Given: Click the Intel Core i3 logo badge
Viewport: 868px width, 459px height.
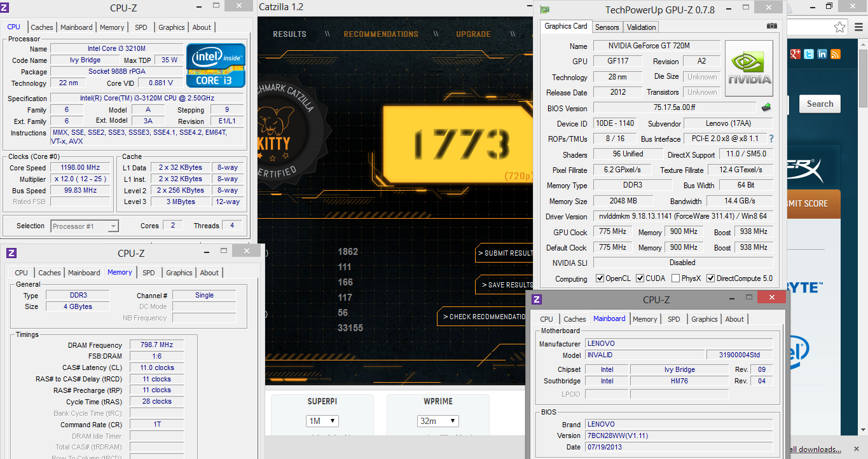Looking at the screenshot, I should coord(216,65).
